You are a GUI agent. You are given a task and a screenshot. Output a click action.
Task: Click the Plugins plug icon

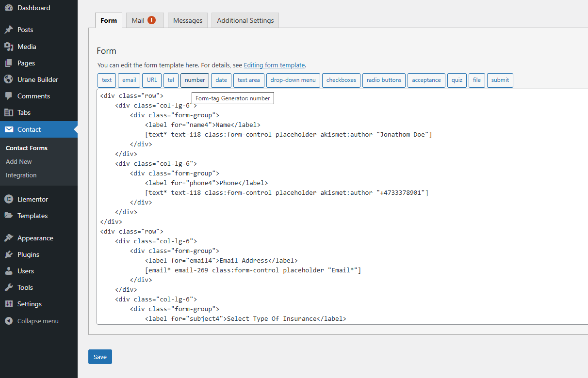(x=9, y=254)
